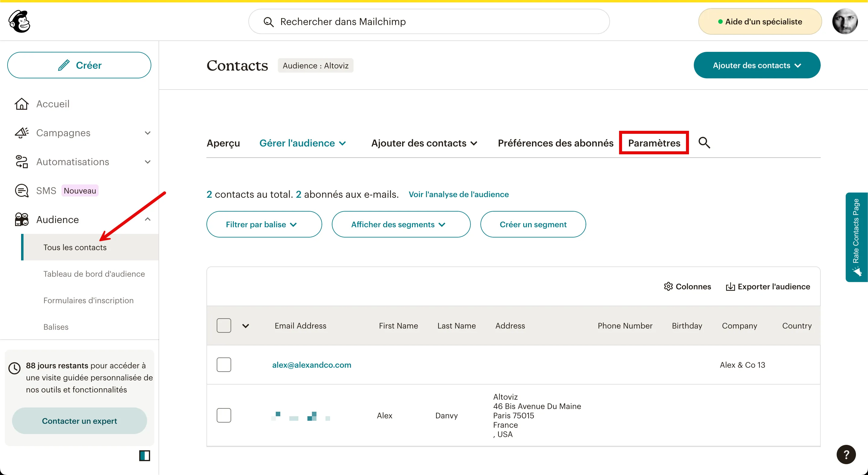Click the Automatisations flow icon

pyautogui.click(x=22, y=162)
